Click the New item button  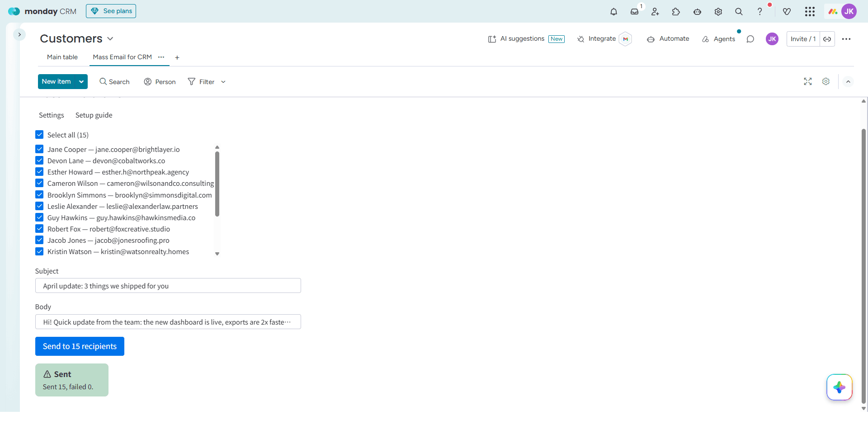tap(57, 81)
